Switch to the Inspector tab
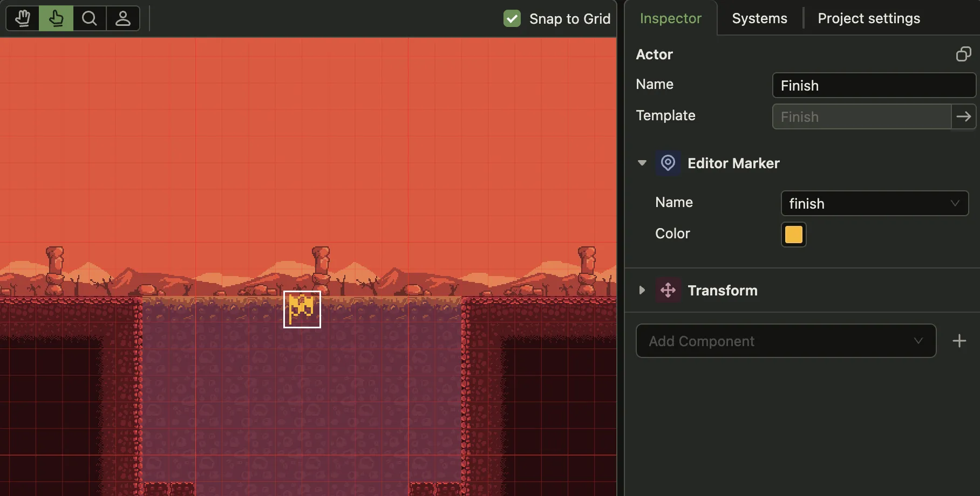This screenshot has height=496, width=980. click(670, 18)
